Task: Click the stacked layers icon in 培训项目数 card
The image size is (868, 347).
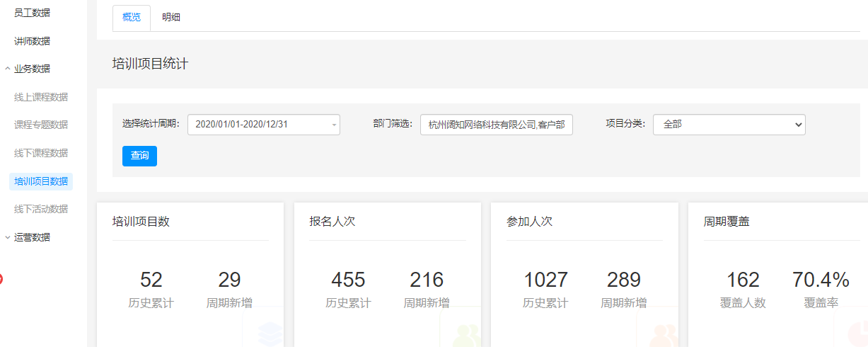Action: coord(270,333)
